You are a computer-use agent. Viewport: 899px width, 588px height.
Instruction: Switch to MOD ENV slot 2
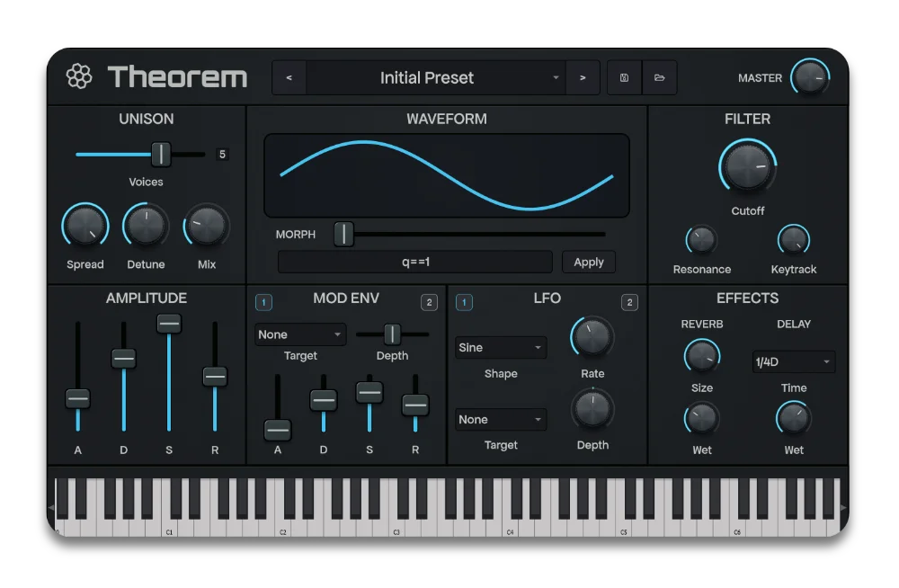pyautogui.click(x=429, y=302)
